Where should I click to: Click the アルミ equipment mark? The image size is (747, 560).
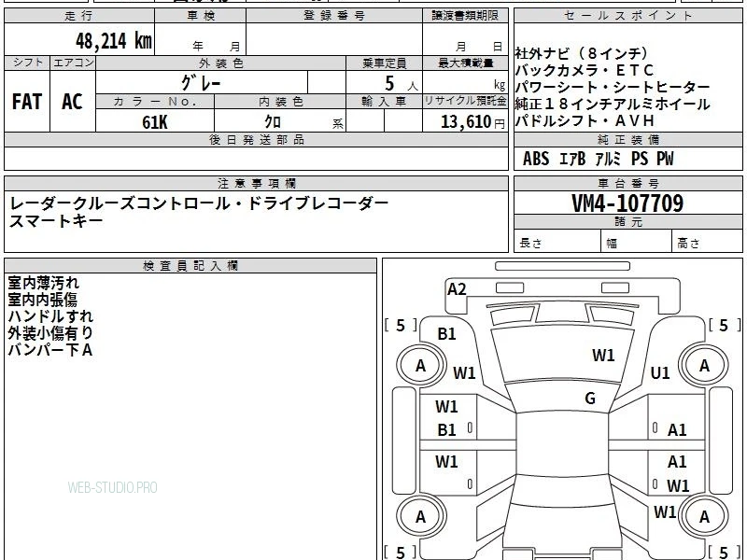[609, 159]
